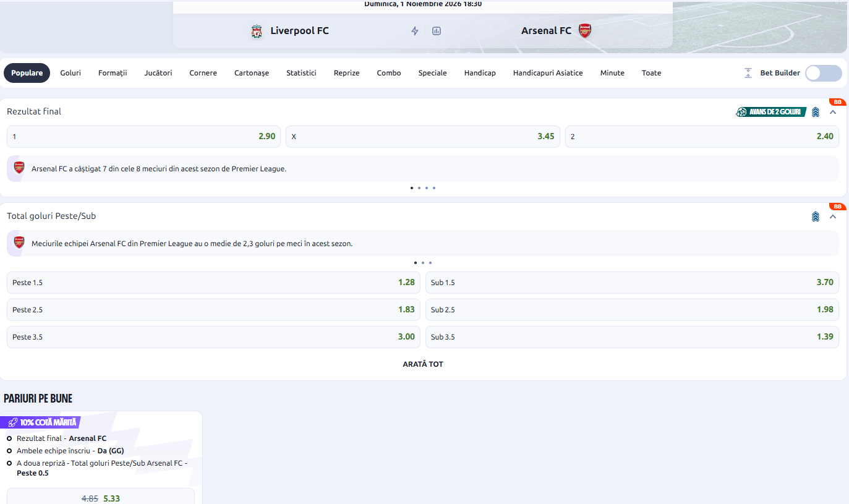Click the BB badge on Rezultat final

pos(838,102)
